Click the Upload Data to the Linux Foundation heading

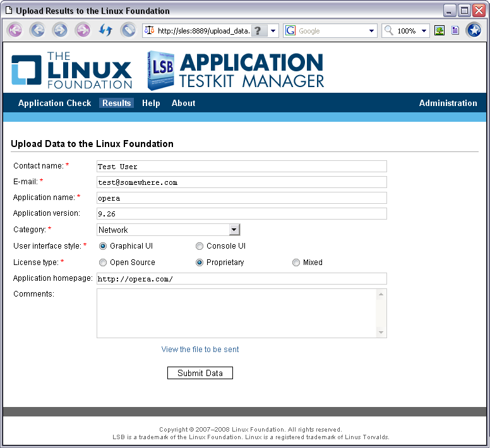point(92,144)
